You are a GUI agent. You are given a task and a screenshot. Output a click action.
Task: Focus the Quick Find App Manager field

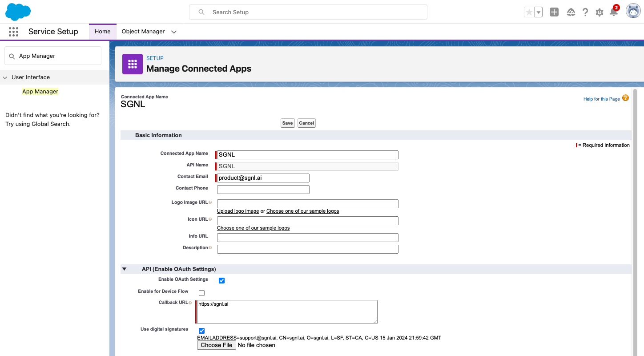(x=53, y=56)
